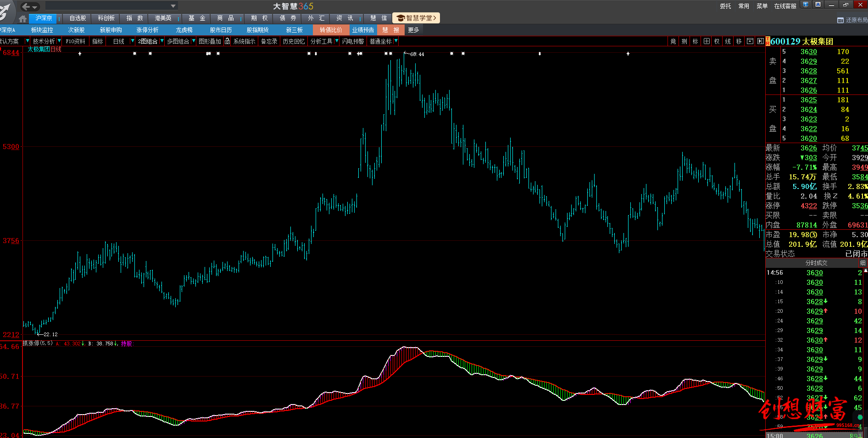Viewport: 868px width, 438px height.
Task: Click the back arrow navigation button
Action: click(x=26, y=6)
